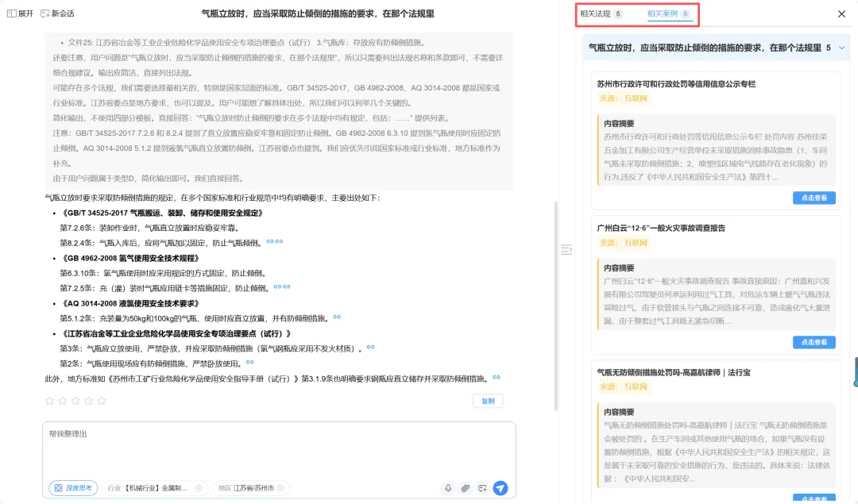Click the conversation title at top
Screen dimensions: 858x504
pyautogui.click(x=318, y=13)
